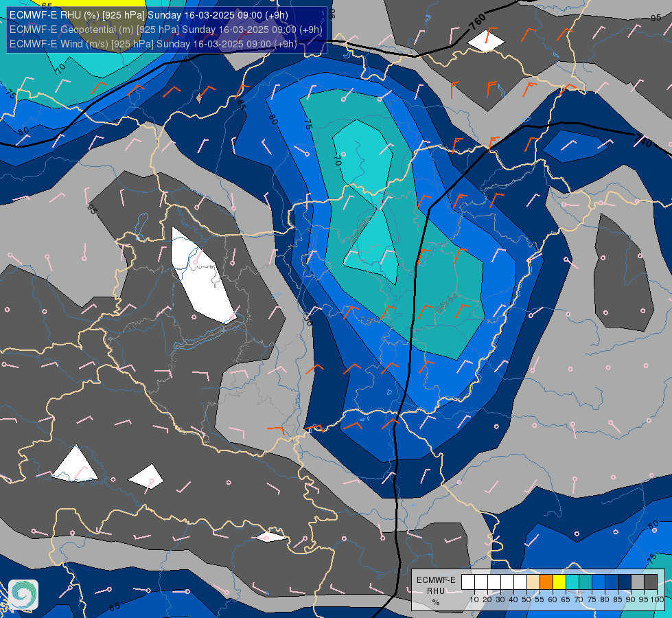Select the ECMWF-E Geopotential (m) layer title

[165, 30]
